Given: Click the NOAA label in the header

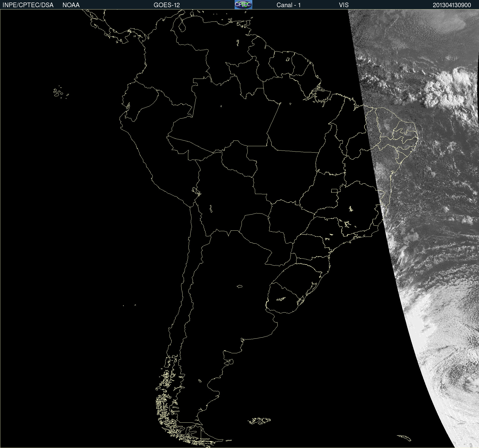Looking at the screenshot, I should pos(71,5).
